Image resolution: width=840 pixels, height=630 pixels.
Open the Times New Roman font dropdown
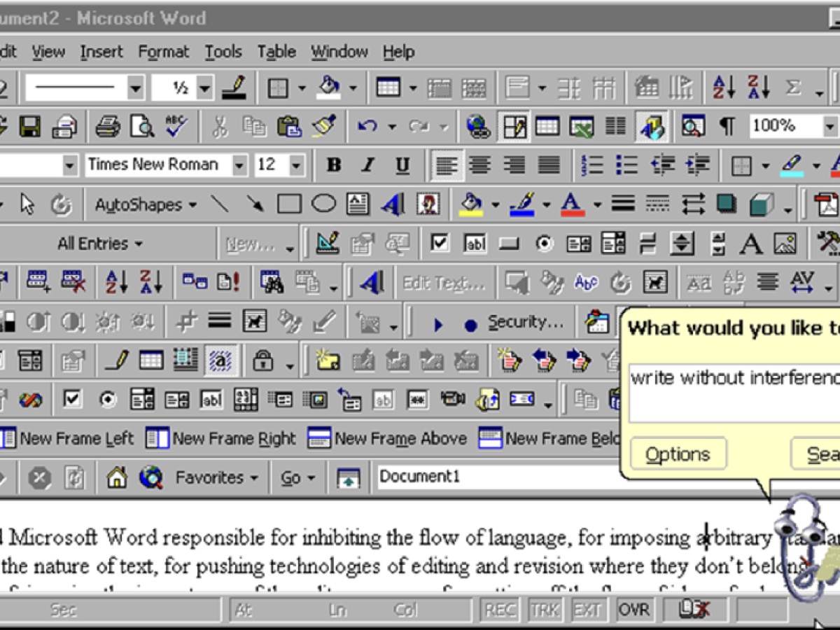tap(239, 165)
